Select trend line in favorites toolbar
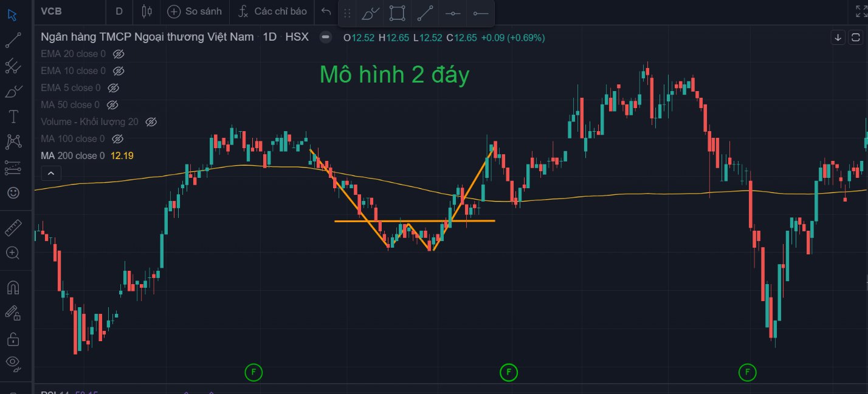The image size is (868, 394). pyautogui.click(x=425, y=13)
